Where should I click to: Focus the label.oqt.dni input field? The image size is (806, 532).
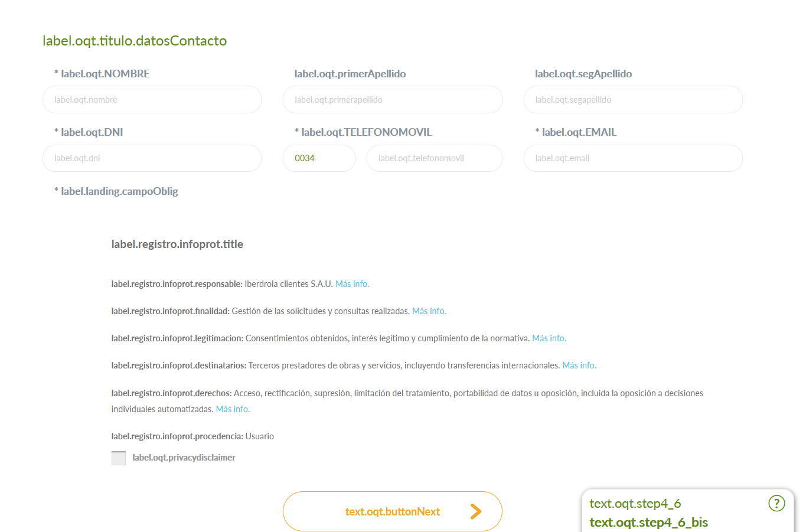(x=152, y=158)
